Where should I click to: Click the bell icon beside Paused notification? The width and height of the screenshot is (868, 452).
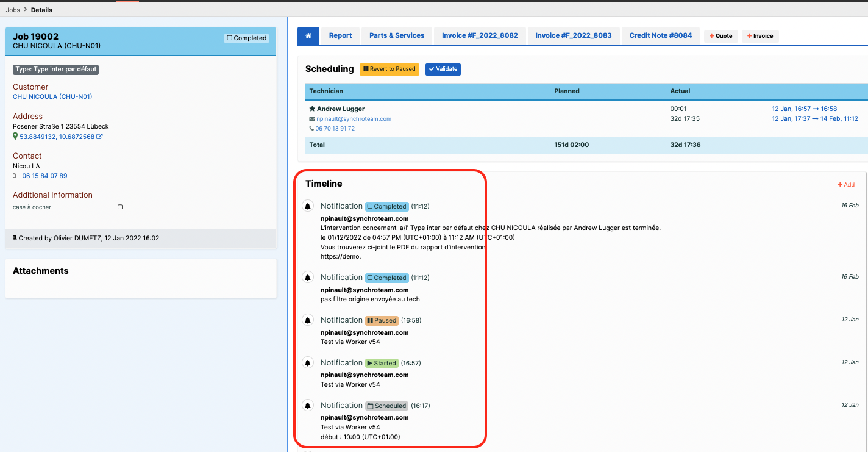308,320
